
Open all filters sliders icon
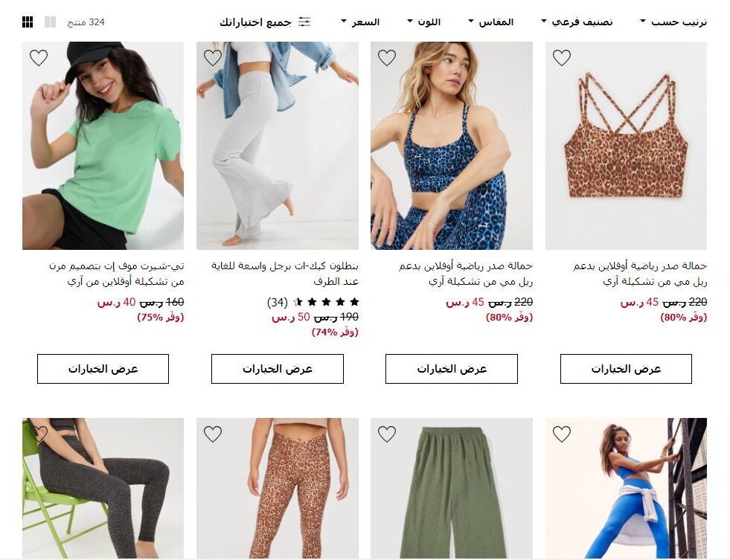304,22
